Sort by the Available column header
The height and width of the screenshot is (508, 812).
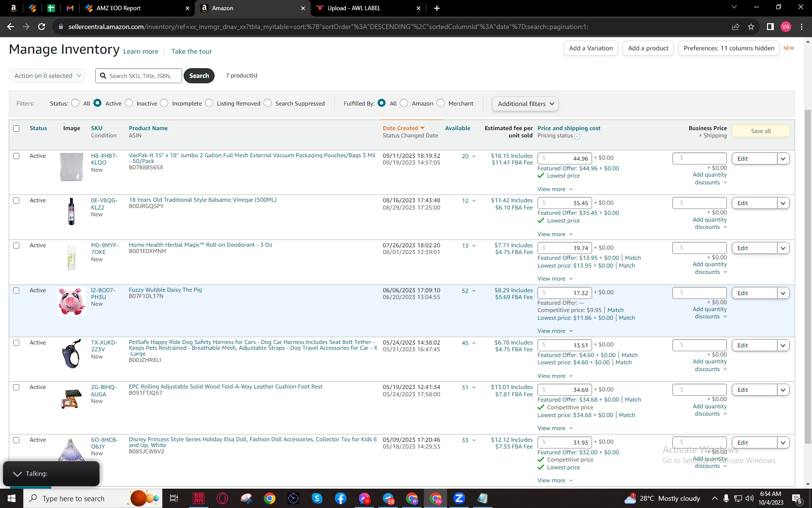(x=458, y=128)
